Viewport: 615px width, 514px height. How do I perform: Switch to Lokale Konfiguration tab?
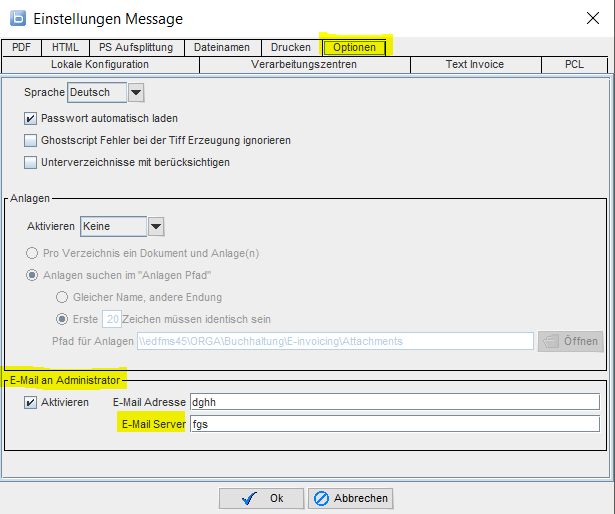[x=101, y=64]
